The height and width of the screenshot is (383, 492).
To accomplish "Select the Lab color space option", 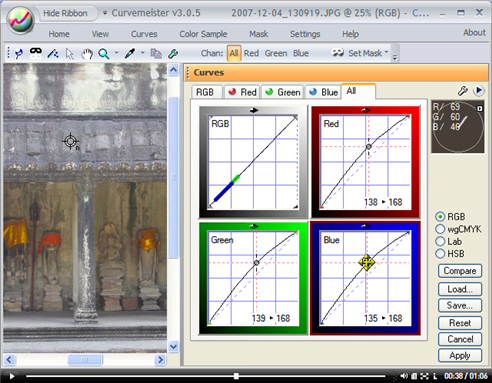I will pyautogui.click(x=440, y=241).
